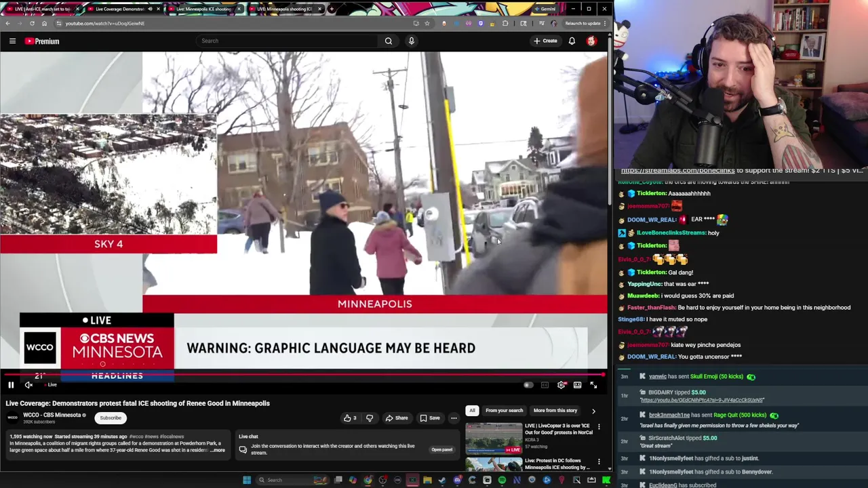Click the search magnifier button
This screenshot has width=868, height=488.
389,41
